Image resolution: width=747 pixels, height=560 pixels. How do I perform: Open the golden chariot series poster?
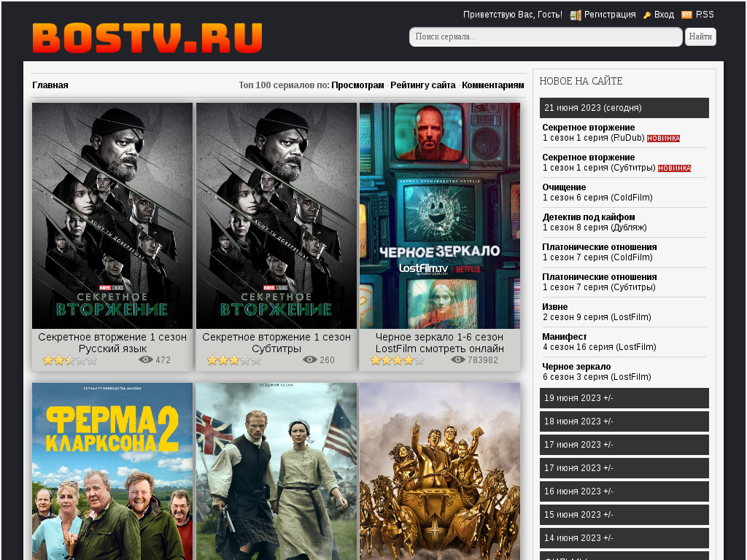click(440, 472)
